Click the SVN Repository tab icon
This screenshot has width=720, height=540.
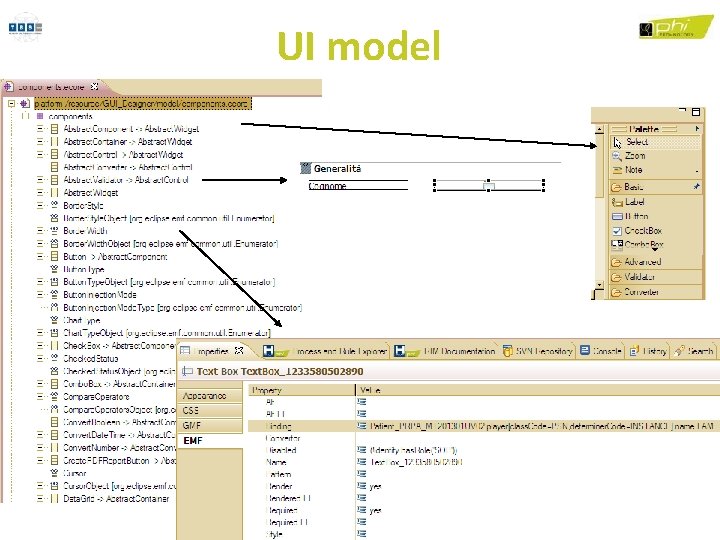click(x=507, y=351)
